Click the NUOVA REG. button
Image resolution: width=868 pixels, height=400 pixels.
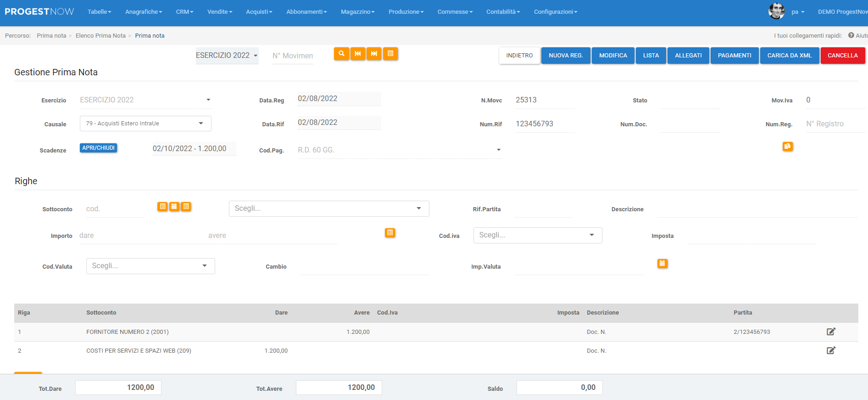coord(566,56)
